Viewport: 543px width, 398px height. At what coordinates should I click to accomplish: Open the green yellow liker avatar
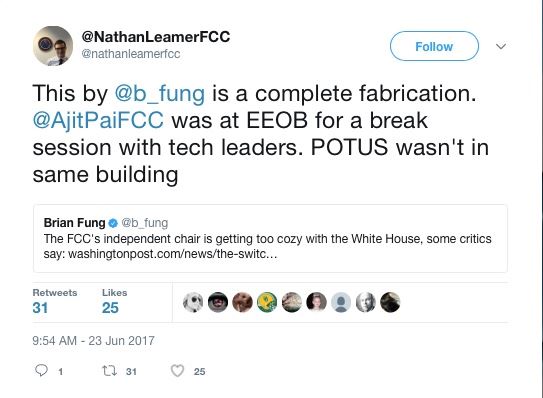[267, 302]
